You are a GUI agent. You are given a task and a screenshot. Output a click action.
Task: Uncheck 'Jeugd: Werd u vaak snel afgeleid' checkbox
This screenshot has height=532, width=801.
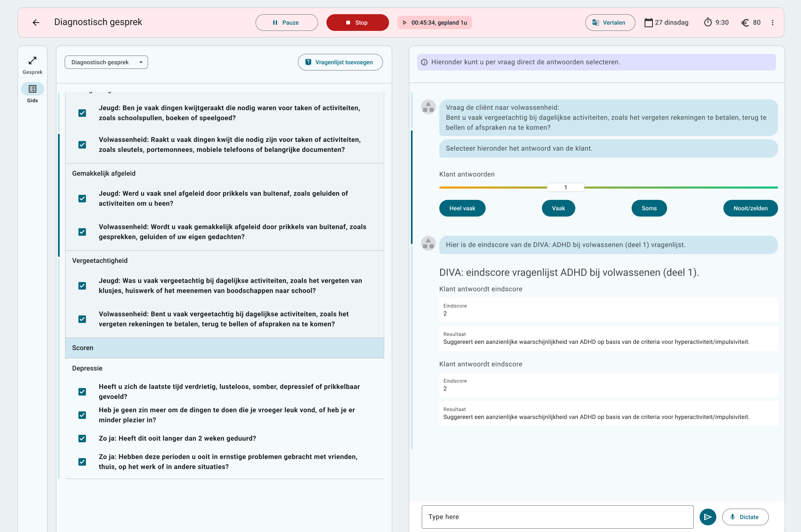(x=82, y=199)
